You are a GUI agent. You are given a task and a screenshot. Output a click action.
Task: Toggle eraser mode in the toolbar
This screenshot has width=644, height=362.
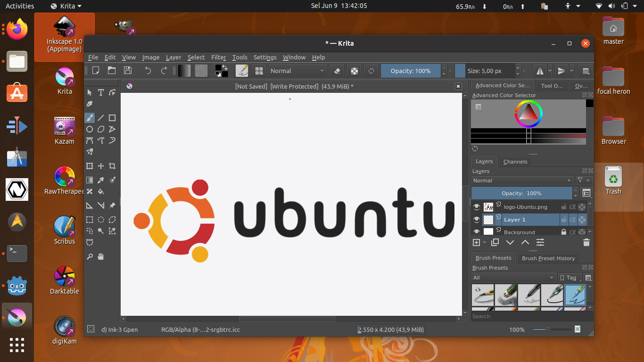tap(337, 71)
